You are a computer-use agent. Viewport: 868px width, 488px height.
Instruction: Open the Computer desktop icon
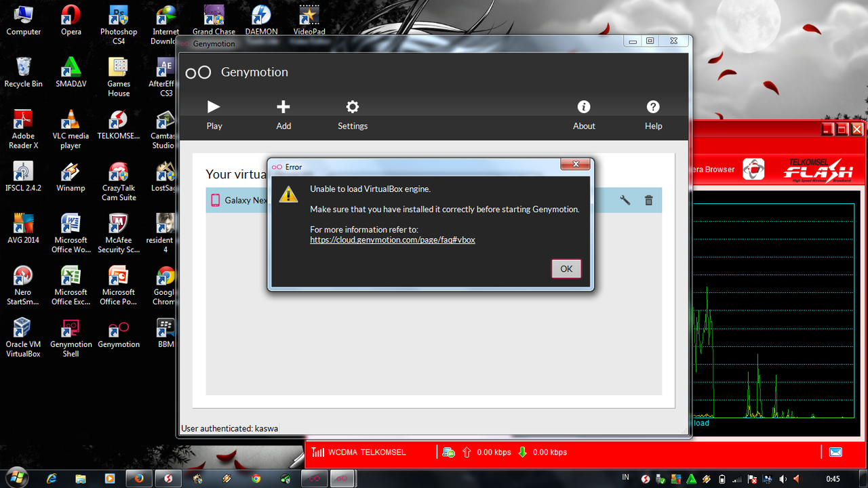(x=24, y=20)
